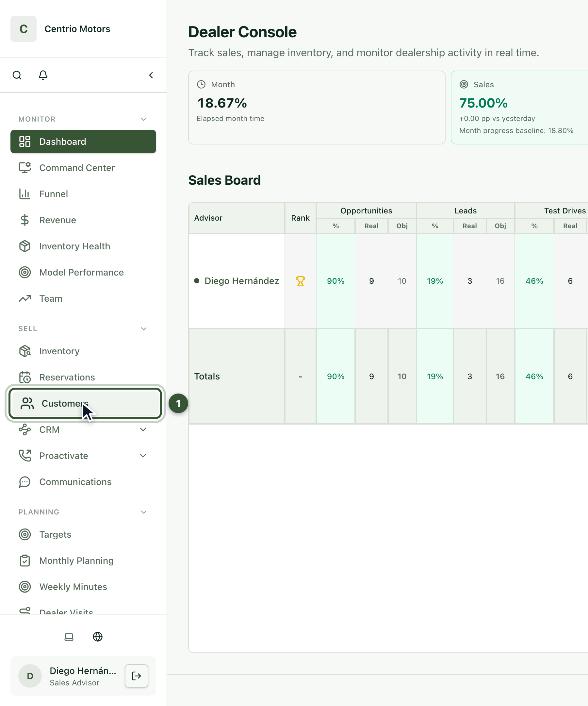The height and width of the screenshot is (706, 588).
Task: Click the Test Drives group header
Action: [x=552, y=211]
